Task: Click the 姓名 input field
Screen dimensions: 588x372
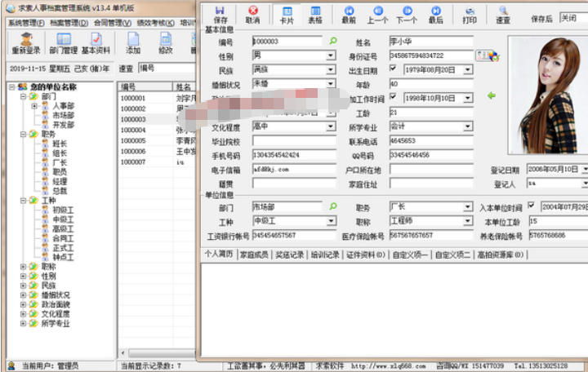Action: (x=431, y=40)
